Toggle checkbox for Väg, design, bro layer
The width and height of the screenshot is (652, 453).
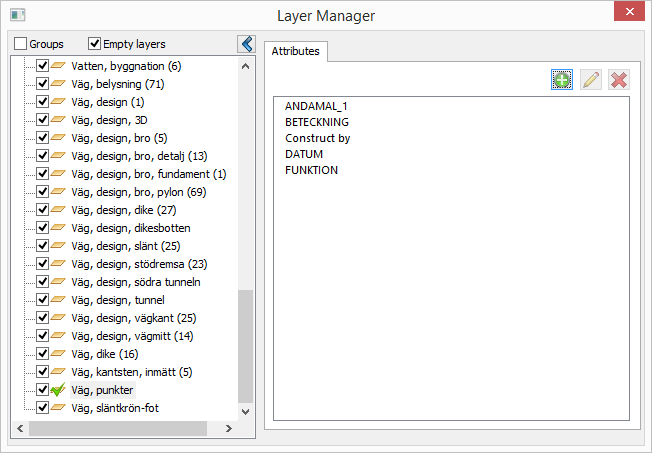point(42,138)
